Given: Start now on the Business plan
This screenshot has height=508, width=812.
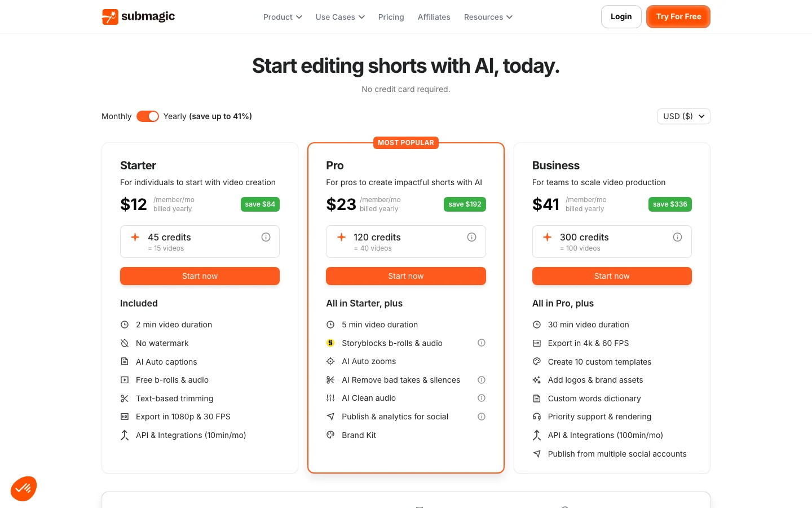Looking at the screenshot, I should 612,276.
